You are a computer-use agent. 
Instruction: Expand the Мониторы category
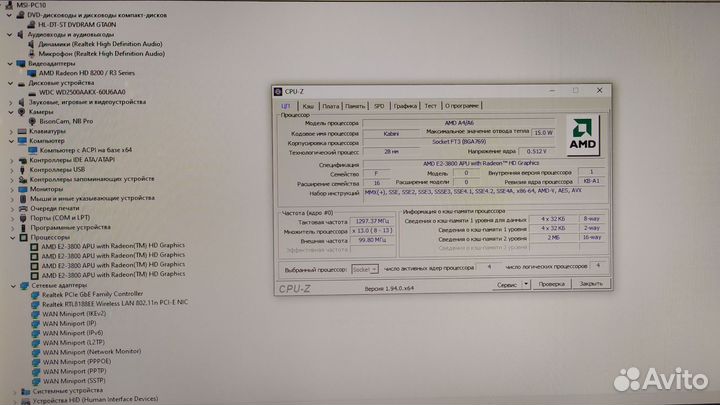(x=12, y=189)
